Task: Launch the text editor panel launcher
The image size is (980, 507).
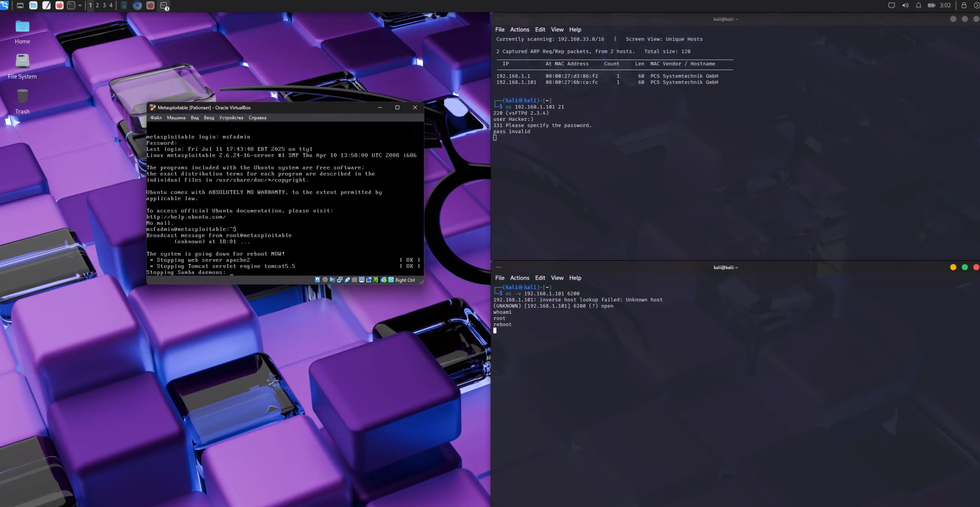Action: (46, 5)
